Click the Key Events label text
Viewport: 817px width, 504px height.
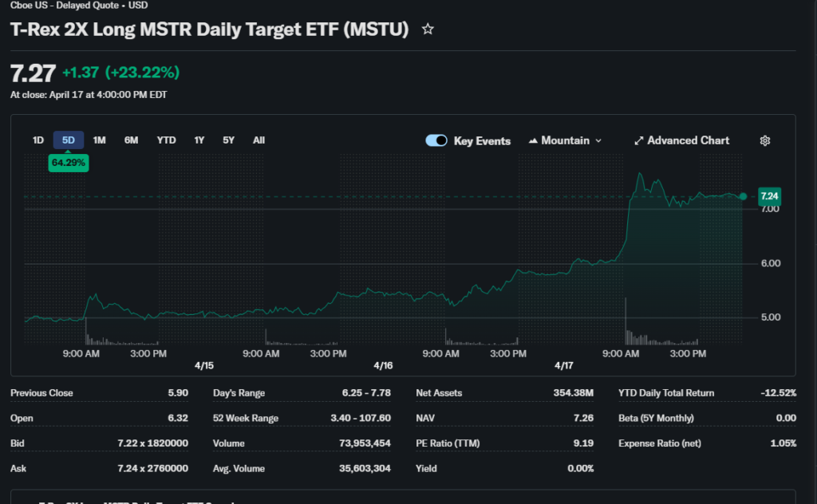point(482,141)
